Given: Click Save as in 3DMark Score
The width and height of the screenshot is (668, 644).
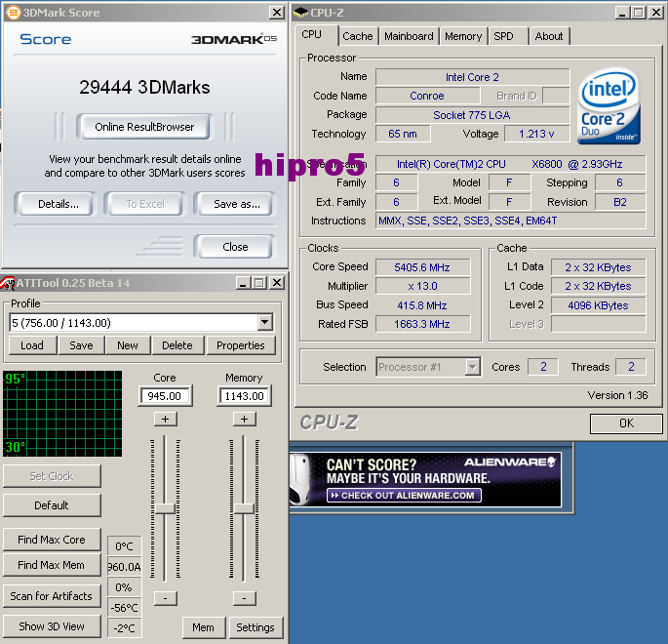Looking at the screenshot, I should 236,204.
